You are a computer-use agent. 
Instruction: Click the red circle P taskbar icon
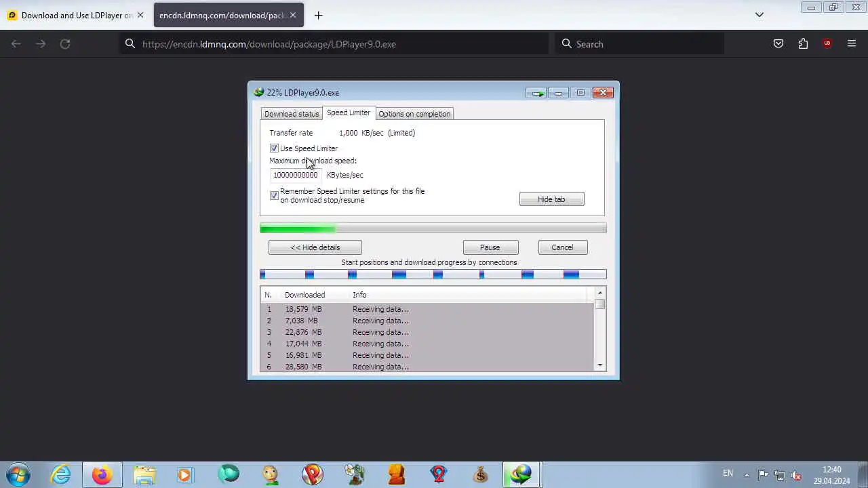coord(313,474)
